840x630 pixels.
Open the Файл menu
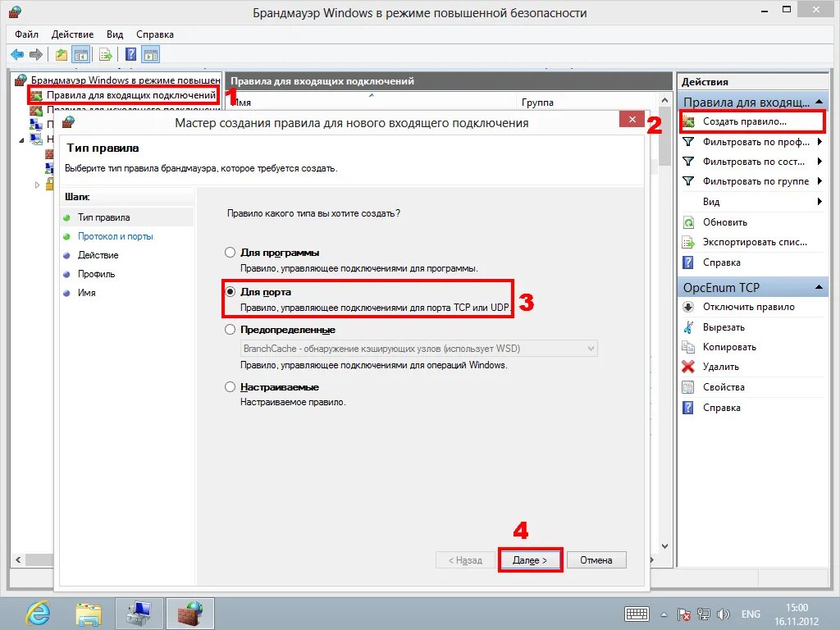pyautogui.click(x=26, y=34)
